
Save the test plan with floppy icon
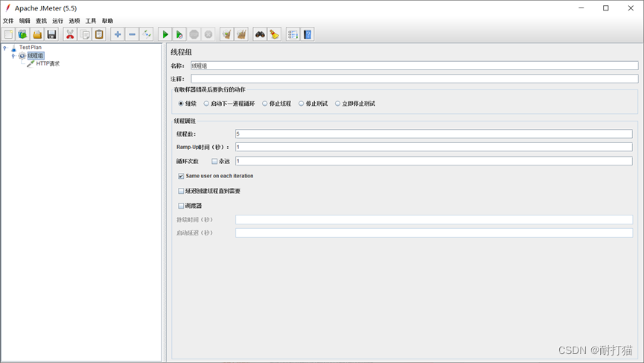[52, 34]
